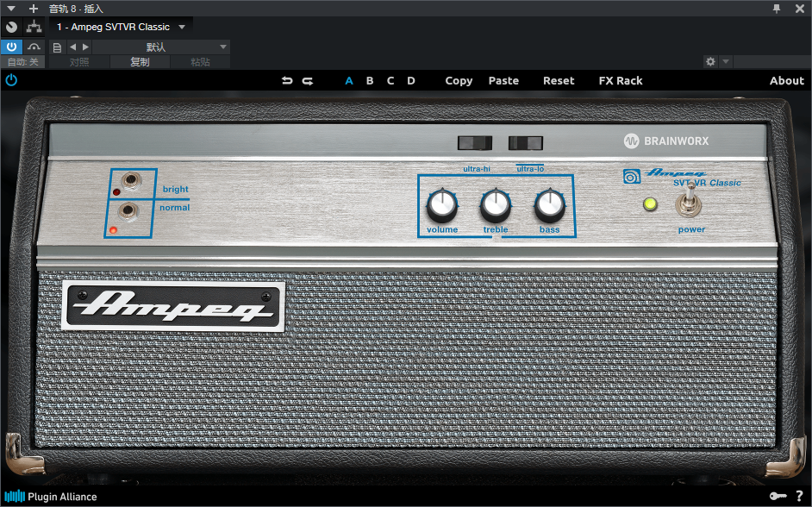Go to previous preset arrow
The image size is (812, 507).
[72, 47]
